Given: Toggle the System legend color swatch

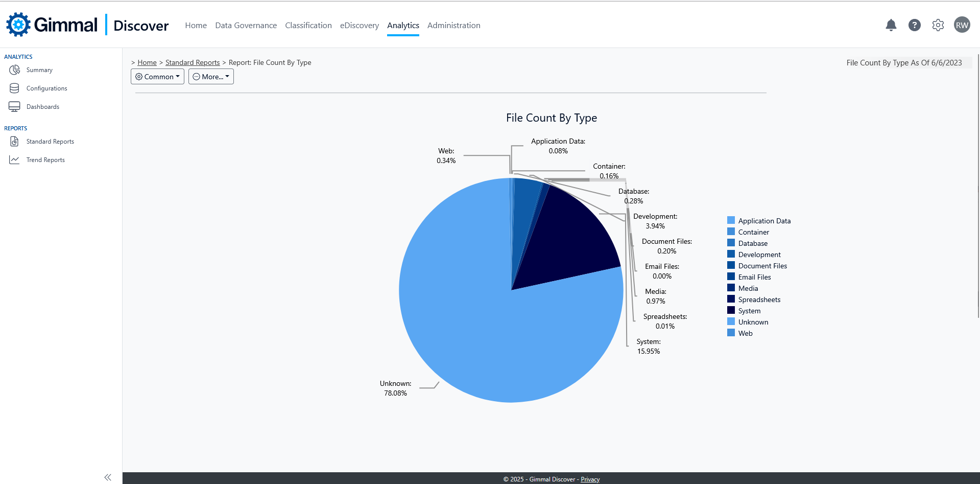Looking at the screenshot, I should pyautogui.click(x=731, y=310).
